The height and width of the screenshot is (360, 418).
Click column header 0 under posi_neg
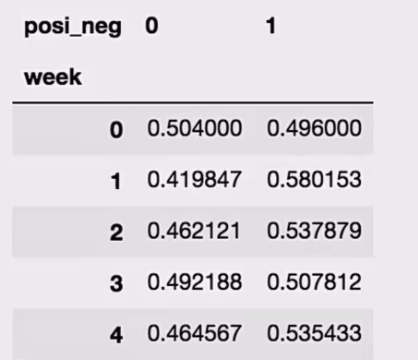pos(152,26)
